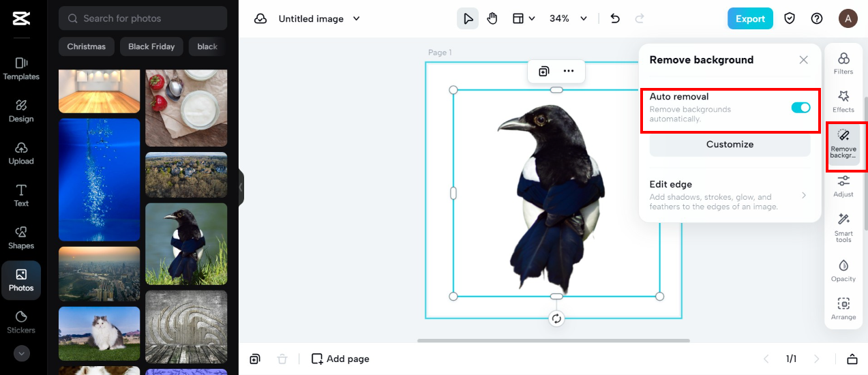
Task: Collapse the left photos panel handle
Action: 241,187
